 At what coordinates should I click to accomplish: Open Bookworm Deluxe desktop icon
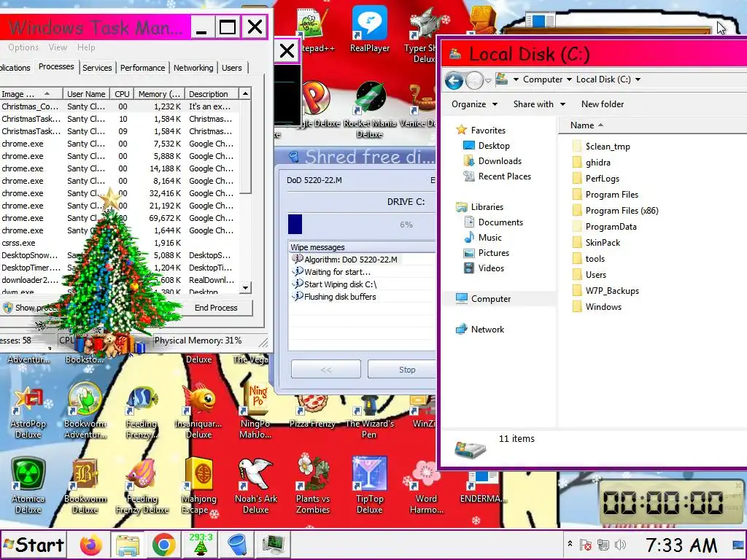coord(85,486)
